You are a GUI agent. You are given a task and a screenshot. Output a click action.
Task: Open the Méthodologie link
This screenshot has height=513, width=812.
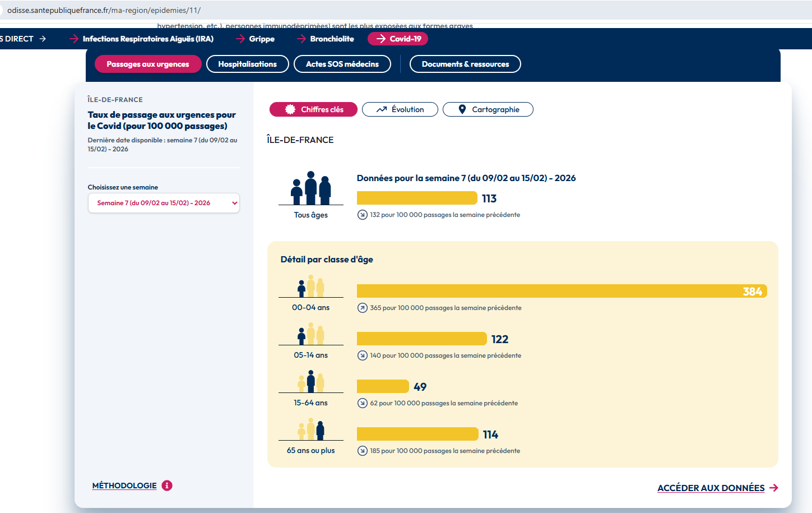point(124,486)
